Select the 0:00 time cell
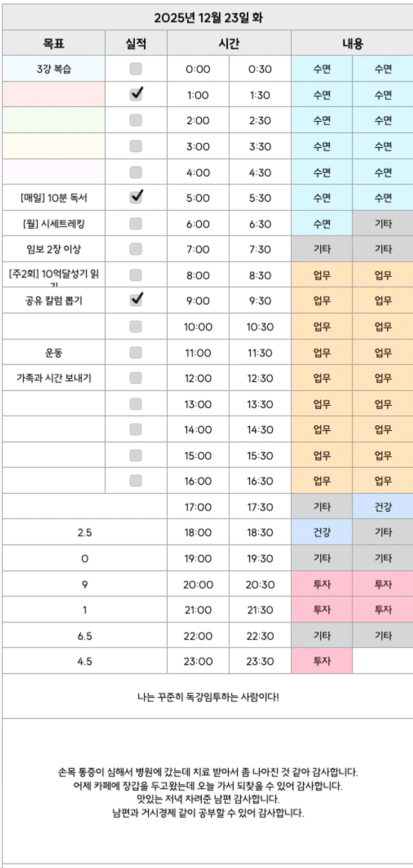 click(x=198, y=69)
